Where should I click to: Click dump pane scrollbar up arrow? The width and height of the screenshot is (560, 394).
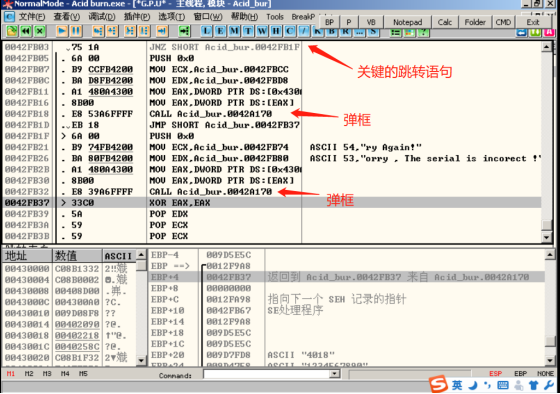click(x=141, y=255)
